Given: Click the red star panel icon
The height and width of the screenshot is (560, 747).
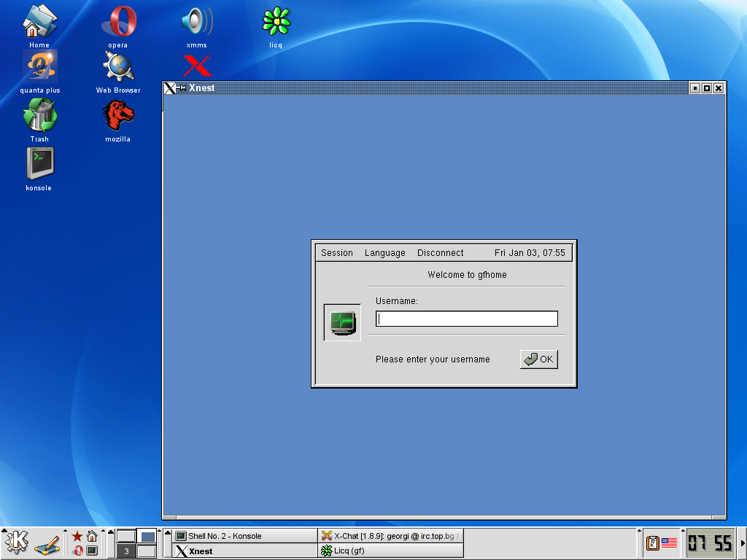Looking at the screenshot, I should coord(77,536).
